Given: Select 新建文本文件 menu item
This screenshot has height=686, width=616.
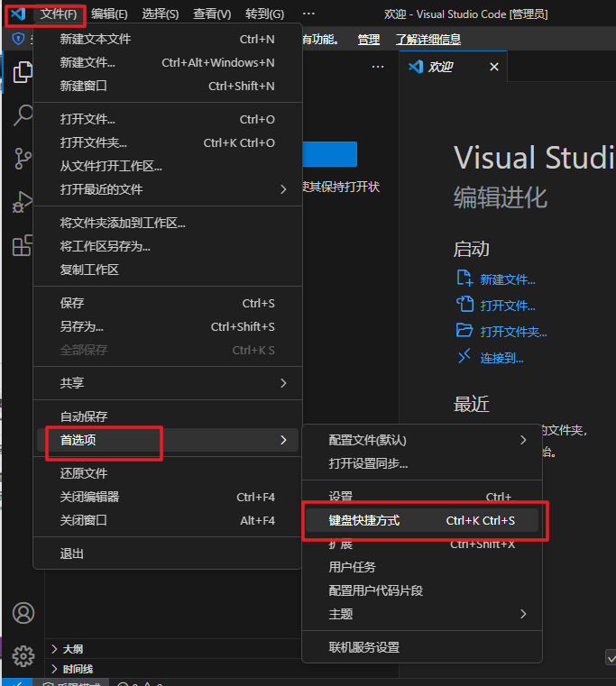Looking at the screenshot, I should 167,39.
